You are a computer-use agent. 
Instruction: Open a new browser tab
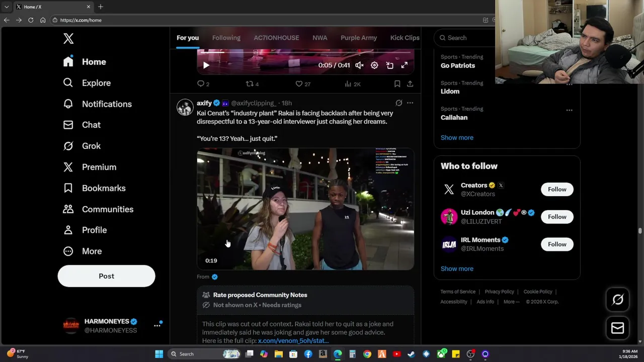point(101,7)
